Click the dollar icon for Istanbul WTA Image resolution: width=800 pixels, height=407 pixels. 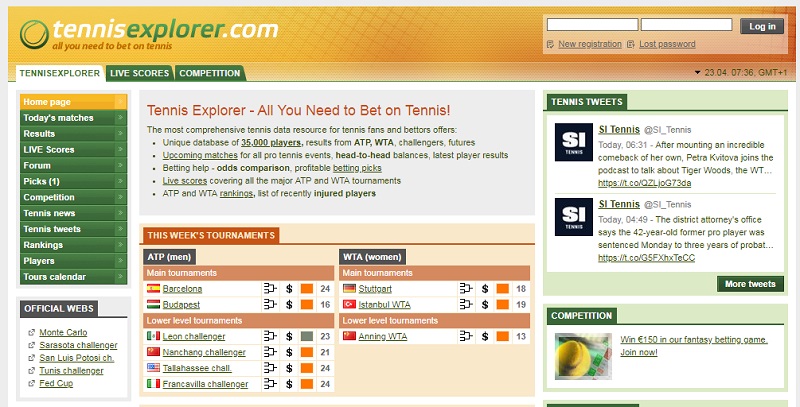[x=485, y=304]
